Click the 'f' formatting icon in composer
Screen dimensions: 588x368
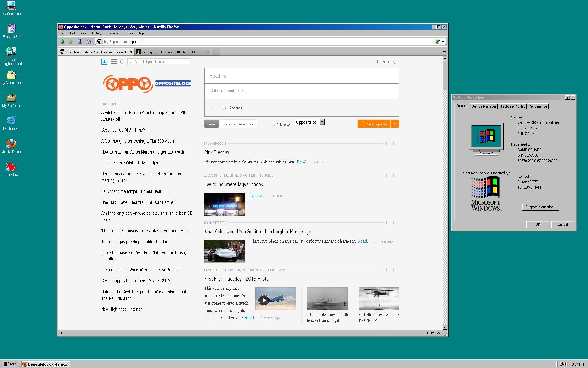[x=213, y=108]
